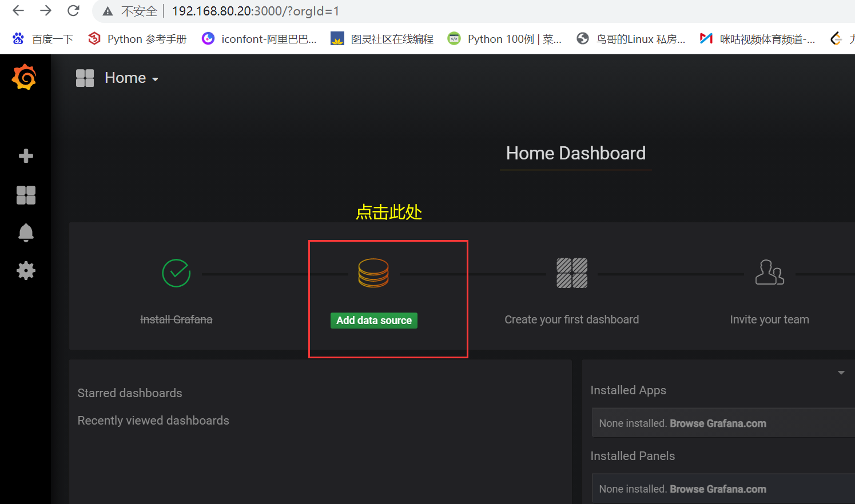855x504 pixels.
Task: Click the Starred dashboards heading
Action: pos(130,393)
